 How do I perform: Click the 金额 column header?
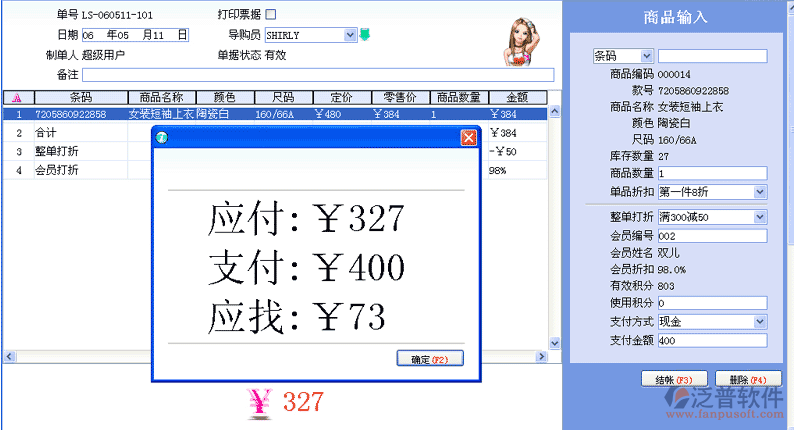517,98
